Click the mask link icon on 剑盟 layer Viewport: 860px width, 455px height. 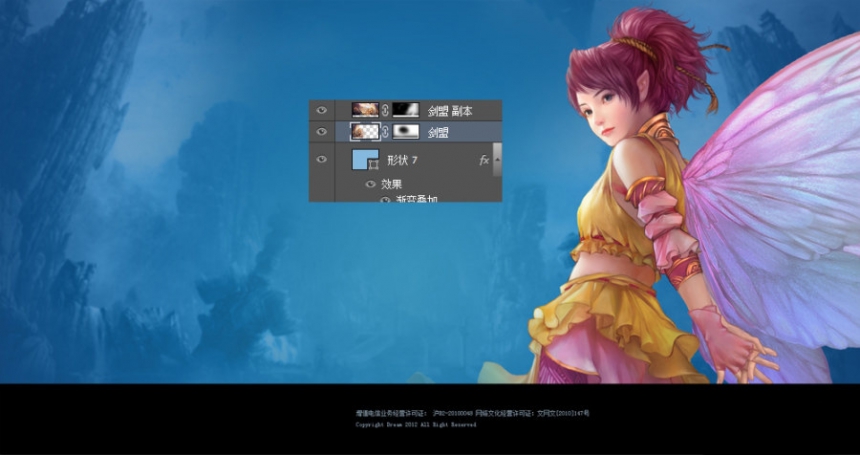point(385,132)
